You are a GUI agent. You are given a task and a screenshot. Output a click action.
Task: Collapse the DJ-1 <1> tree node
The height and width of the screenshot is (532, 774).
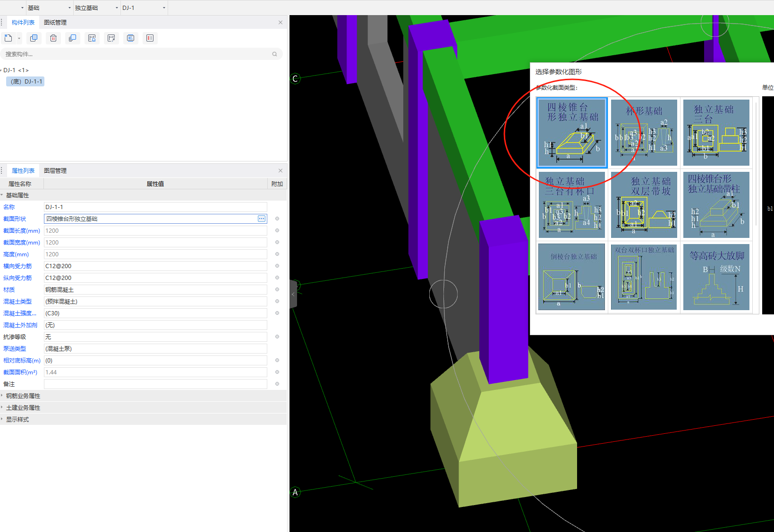point(1,70)
